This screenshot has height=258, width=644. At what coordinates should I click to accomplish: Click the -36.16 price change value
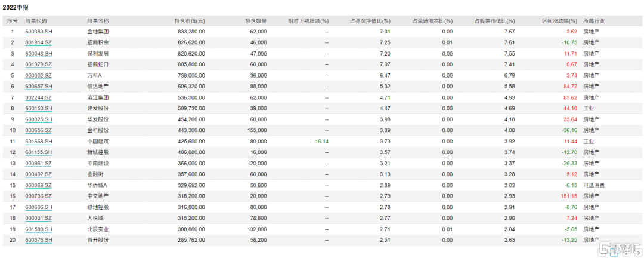tap(569, 130)
